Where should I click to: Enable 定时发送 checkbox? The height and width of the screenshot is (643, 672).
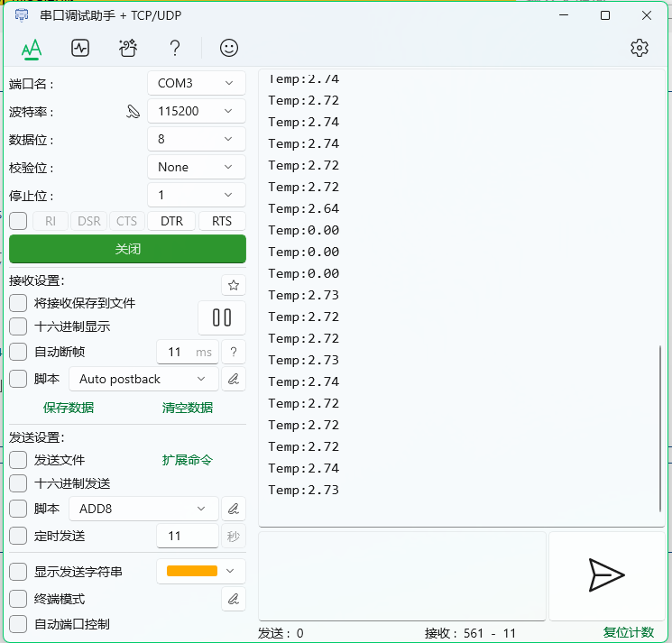(x=18, y=536)
